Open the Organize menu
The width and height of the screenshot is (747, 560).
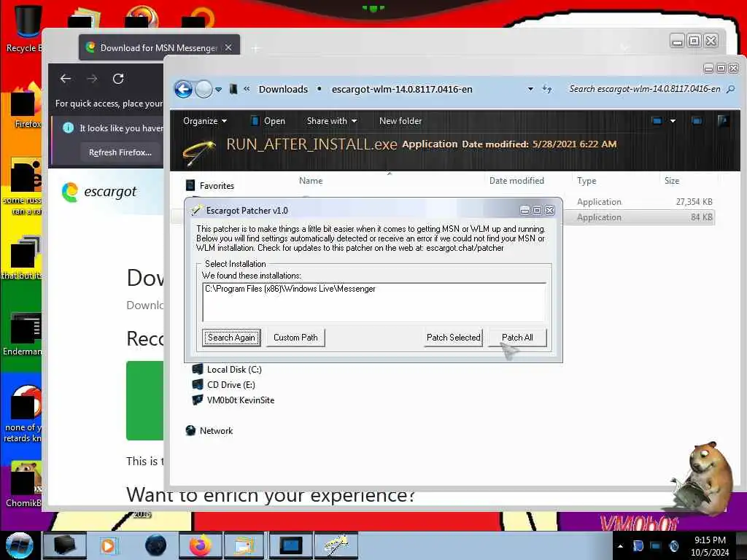tap(205, 121)
